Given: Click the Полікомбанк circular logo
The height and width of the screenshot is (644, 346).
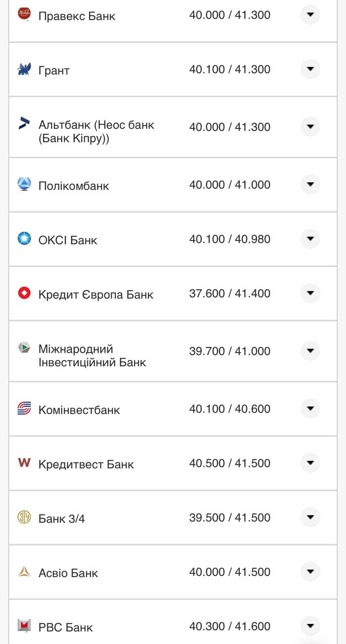Looking at the screenshot, I should pyautogui.click(x=23, y=184).
